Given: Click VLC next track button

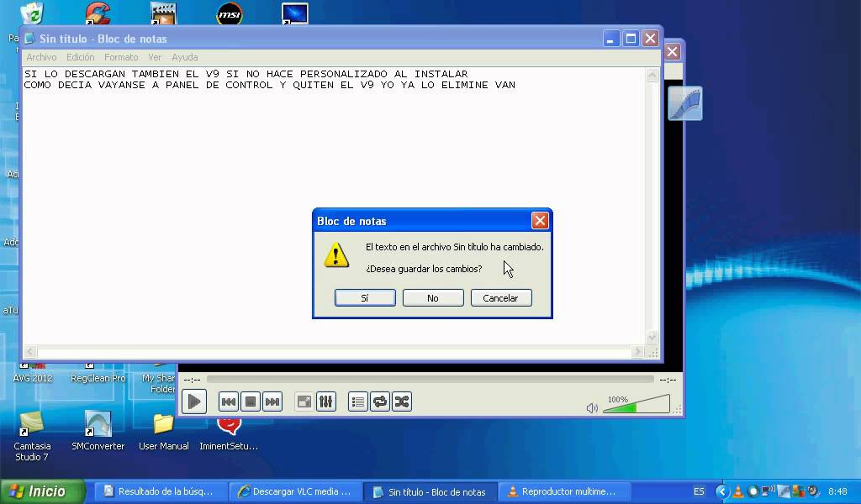Looking at the screenshot, I should click(272, 402).
